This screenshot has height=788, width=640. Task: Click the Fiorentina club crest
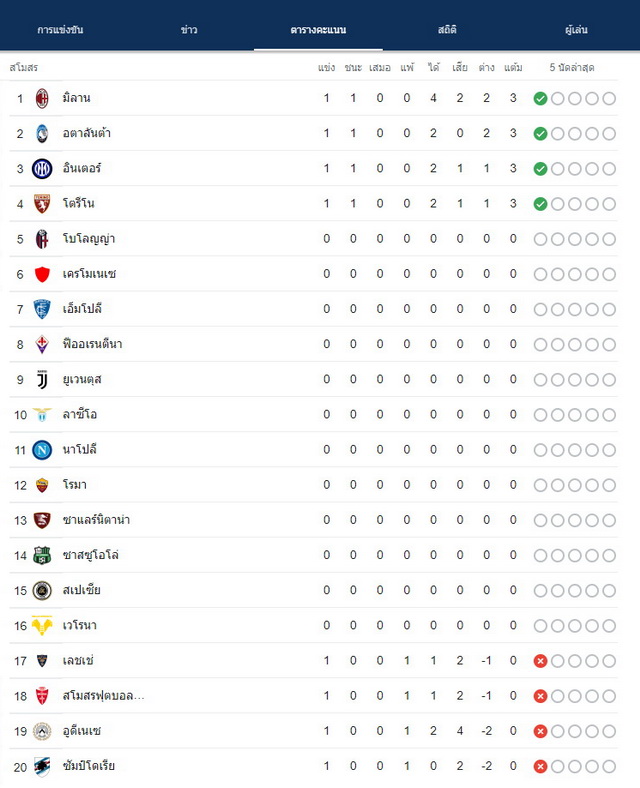(x=42, y=345)
